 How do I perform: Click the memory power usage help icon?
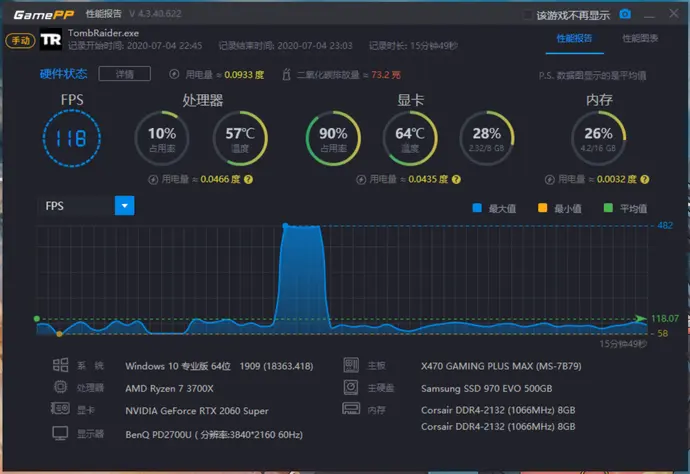[645, 180]
